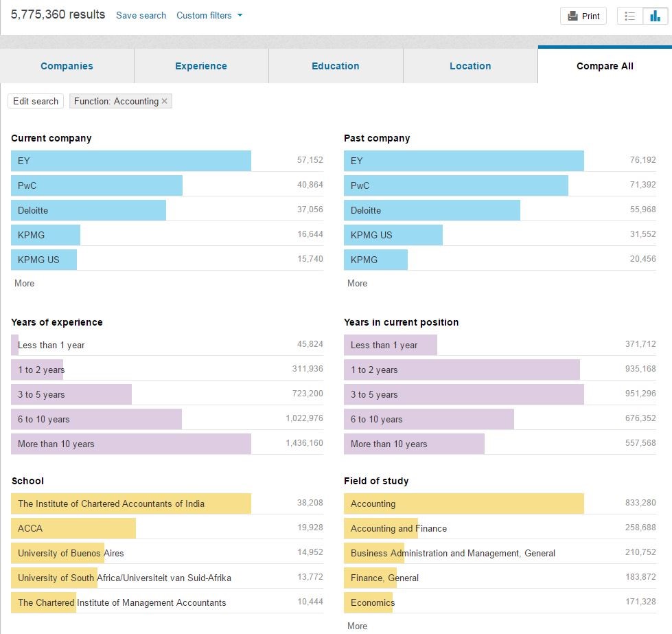Select The Chartered Institute of Management Accountants

(167, 602)
